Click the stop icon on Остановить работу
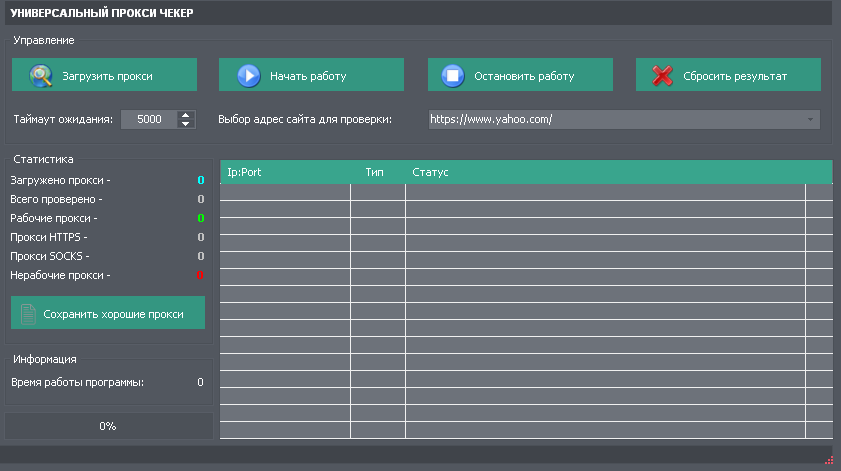Screen dimensions: 841x471 (453, 76)
